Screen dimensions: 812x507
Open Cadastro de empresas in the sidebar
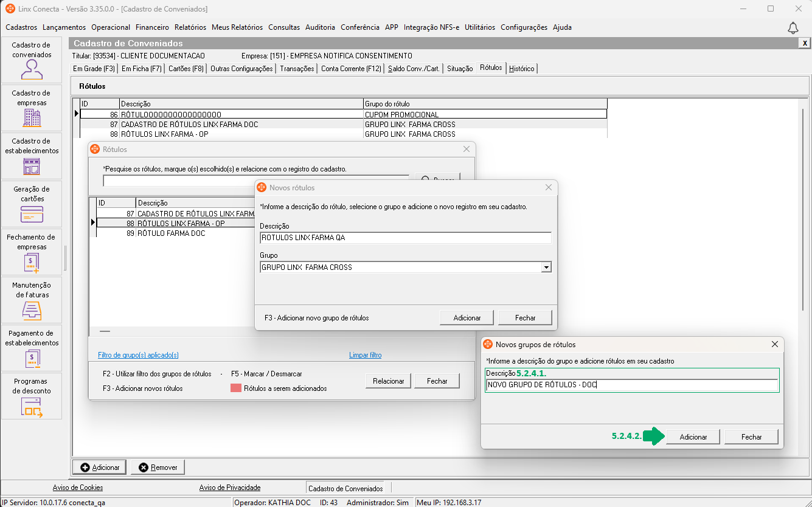[x=32, y=108]
